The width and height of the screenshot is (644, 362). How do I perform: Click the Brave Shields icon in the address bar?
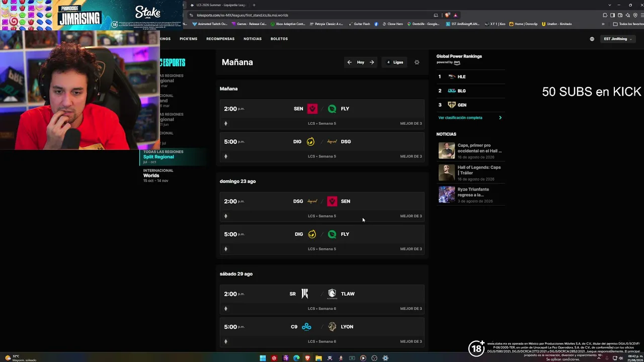click(447, 15)
